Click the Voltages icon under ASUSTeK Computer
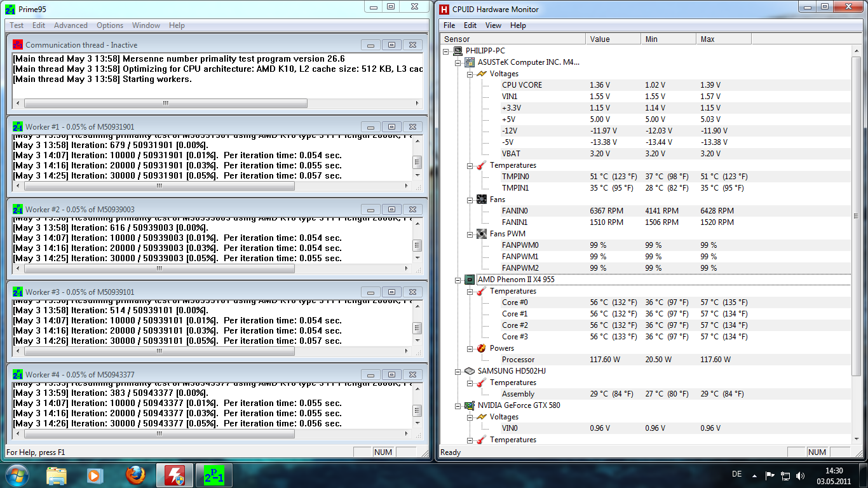 click(482, 74)
